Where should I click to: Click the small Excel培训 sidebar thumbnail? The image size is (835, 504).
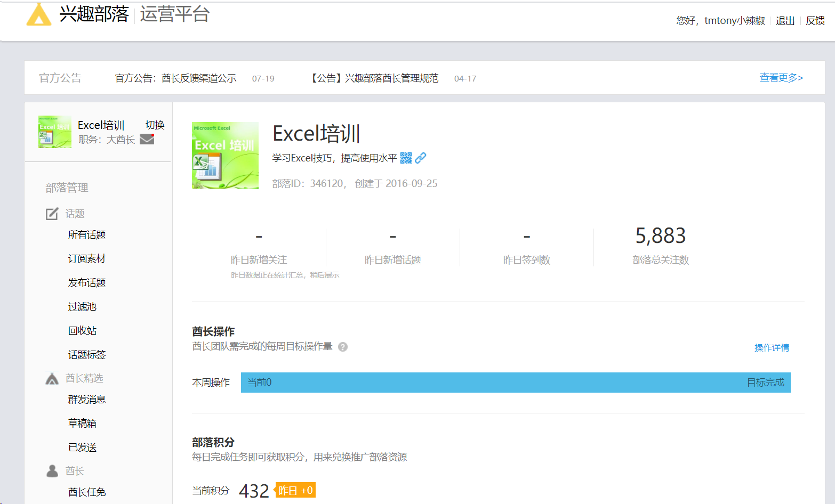pos(55,132)
